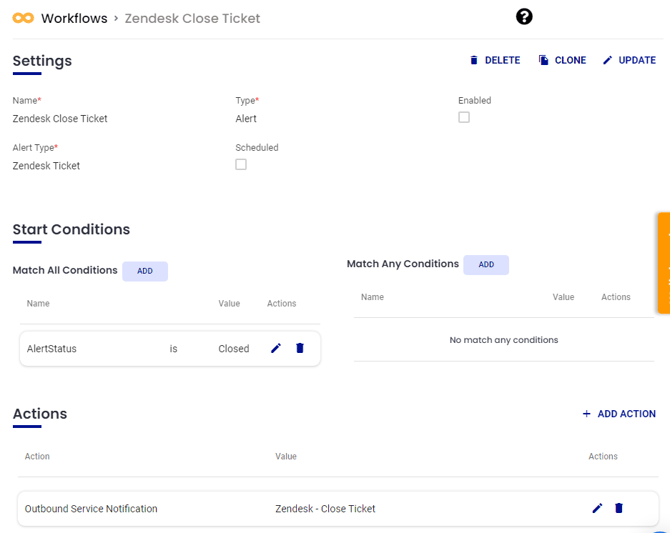Edit the Outbound Service Notification action

597,508
